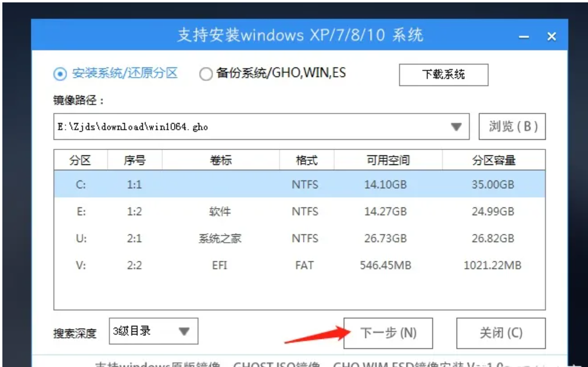588x367 pixels.
Task: Select the E: 软件 partition row
Action: [x=298, y=212]
